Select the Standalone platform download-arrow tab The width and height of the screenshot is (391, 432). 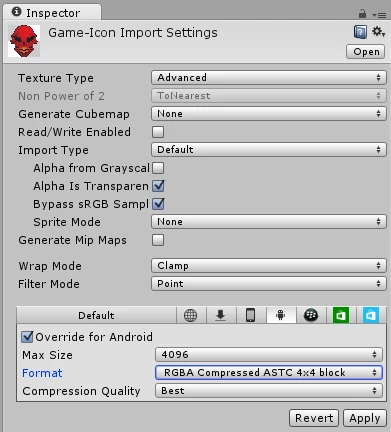pos(221,315)
